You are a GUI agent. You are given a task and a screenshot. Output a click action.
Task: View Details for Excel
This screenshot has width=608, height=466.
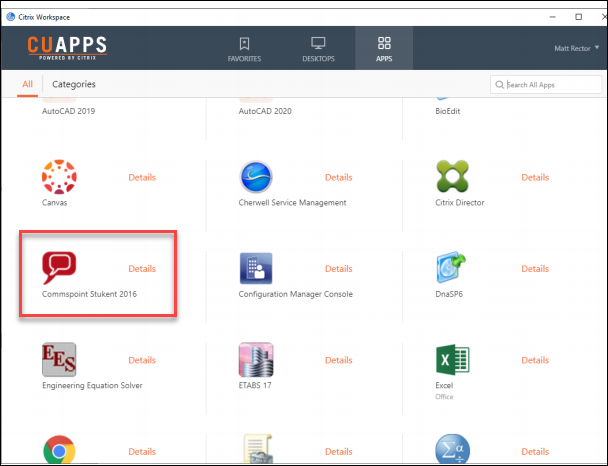tap(535, 360)
